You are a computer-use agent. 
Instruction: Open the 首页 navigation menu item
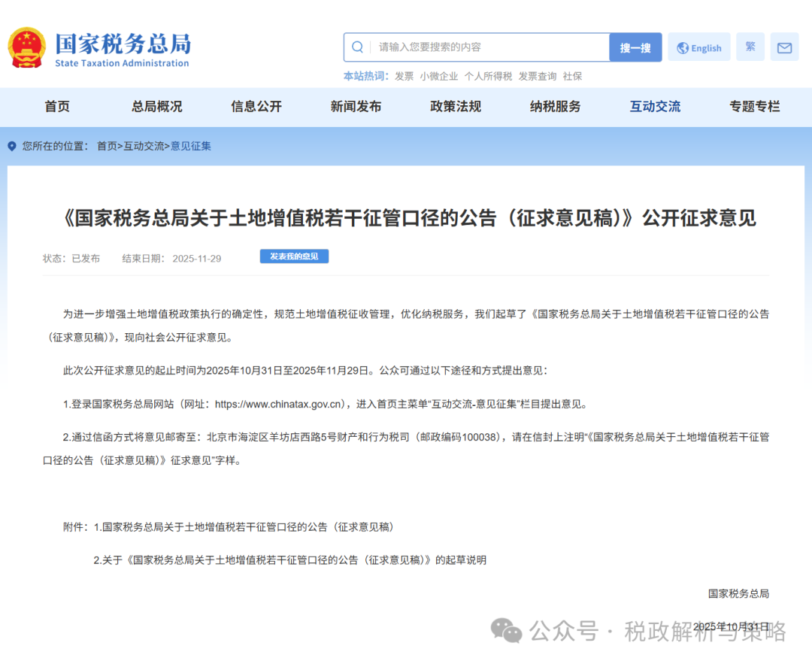[x=57, y=107]
